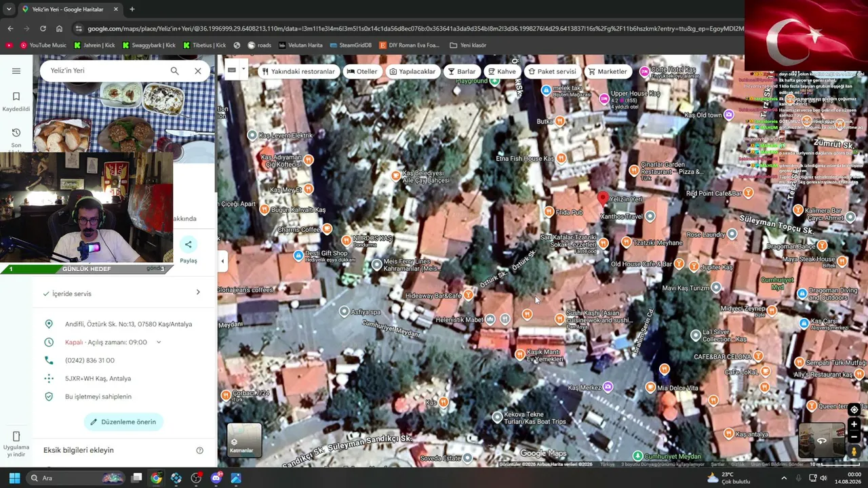The image size is (868, 488).
Task: Click the phone number (0242) 836 31 00
Action: [x=90, y=361]
